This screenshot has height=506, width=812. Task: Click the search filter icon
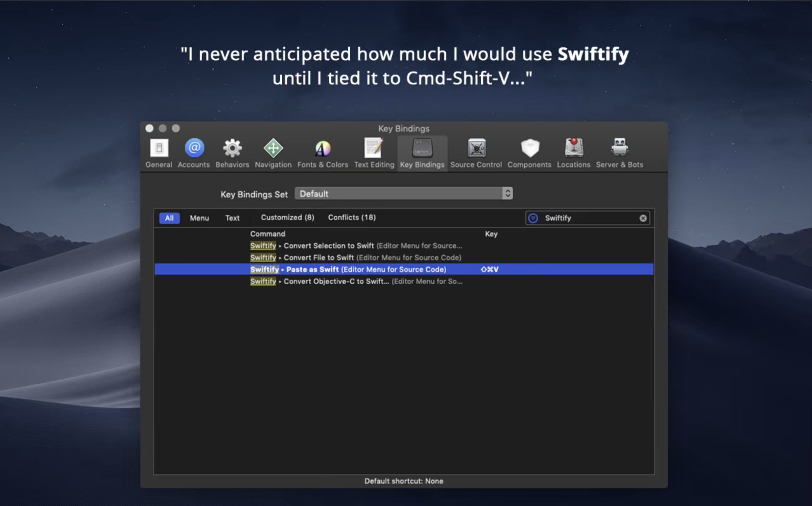point(533,218)
